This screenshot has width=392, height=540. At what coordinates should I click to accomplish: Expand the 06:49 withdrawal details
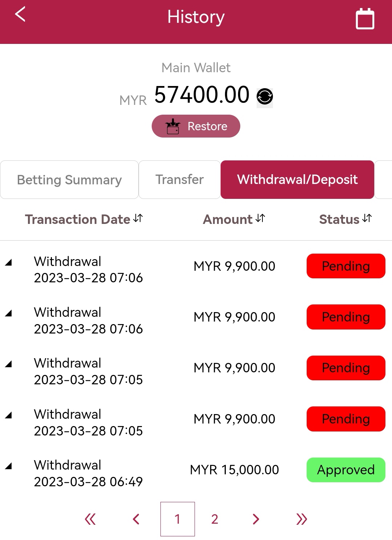point(9,466)
